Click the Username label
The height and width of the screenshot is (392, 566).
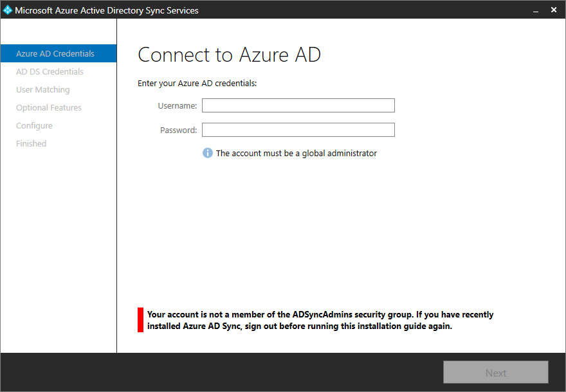(x=178, y=105)
